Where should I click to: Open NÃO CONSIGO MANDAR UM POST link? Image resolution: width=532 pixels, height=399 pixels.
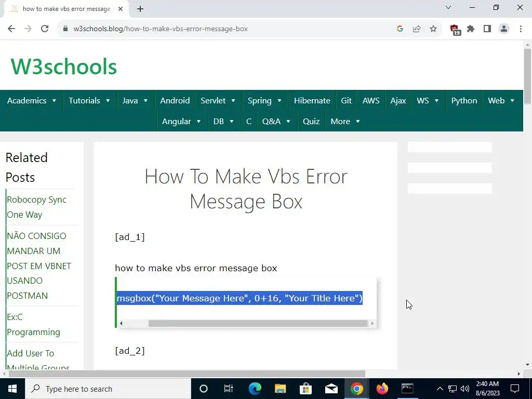click(39, 265)
